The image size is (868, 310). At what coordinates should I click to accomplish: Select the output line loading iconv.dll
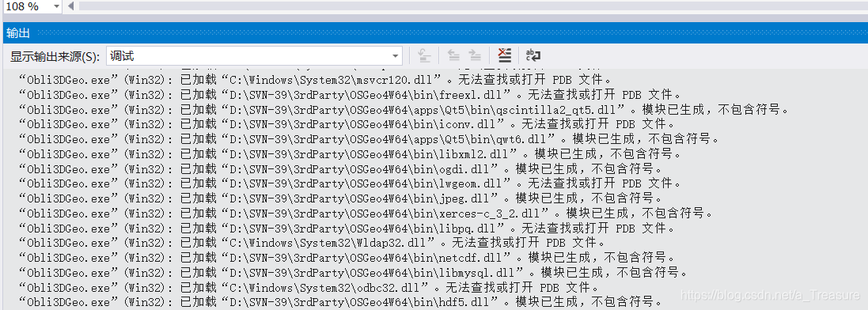pyautogui.click(x=347, y=124)
